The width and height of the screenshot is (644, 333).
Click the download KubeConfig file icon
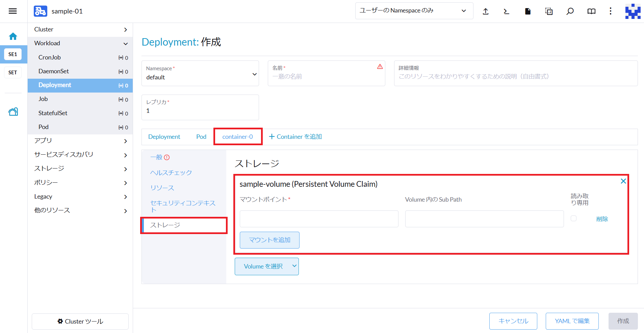(527, 11)
